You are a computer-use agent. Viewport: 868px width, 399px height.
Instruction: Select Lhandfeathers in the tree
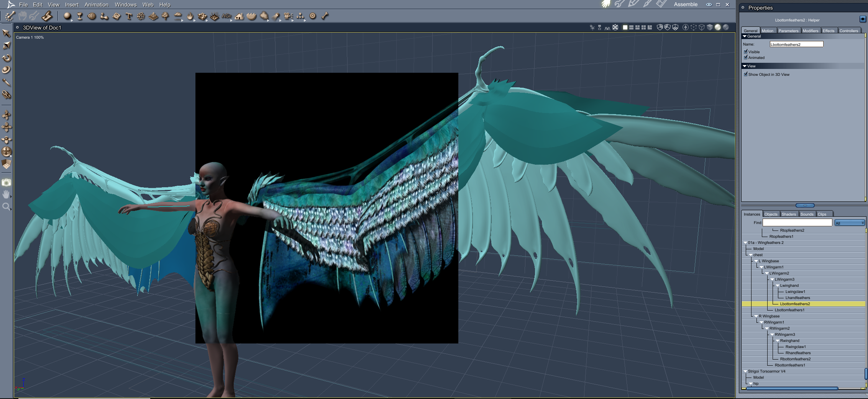[x=797, y=298]
